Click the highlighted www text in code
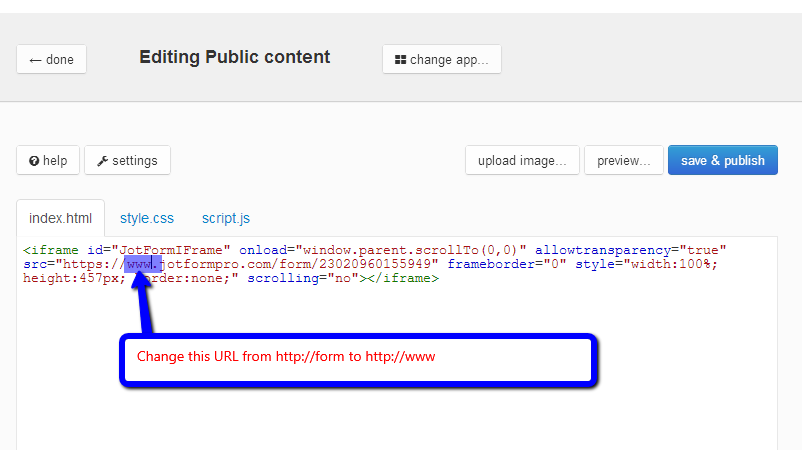 (143, 264)
